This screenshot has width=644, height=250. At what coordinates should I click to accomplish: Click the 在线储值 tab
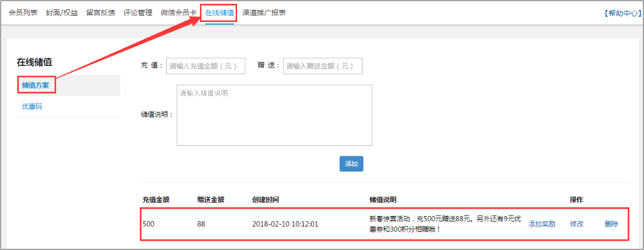(x=219, y=13)
